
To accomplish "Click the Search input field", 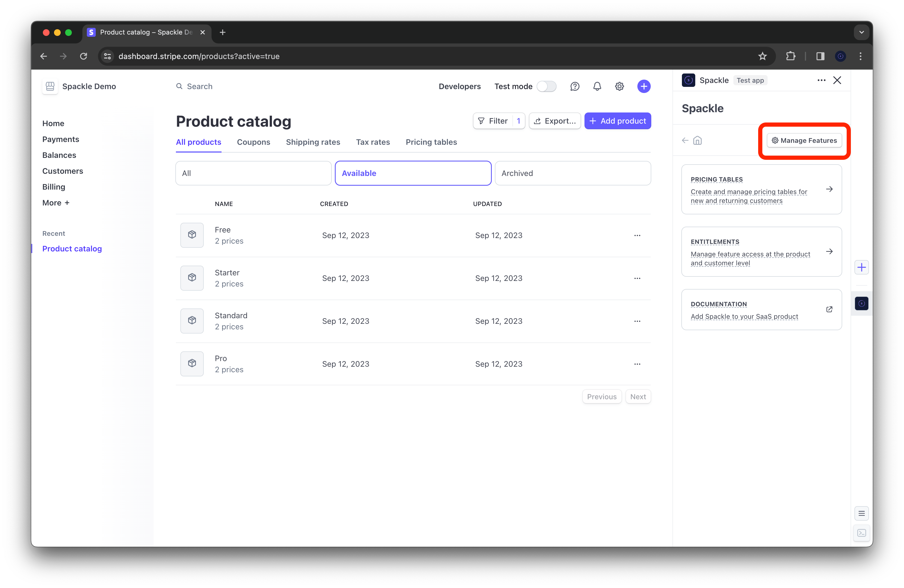I will click(x=200, y=86).
